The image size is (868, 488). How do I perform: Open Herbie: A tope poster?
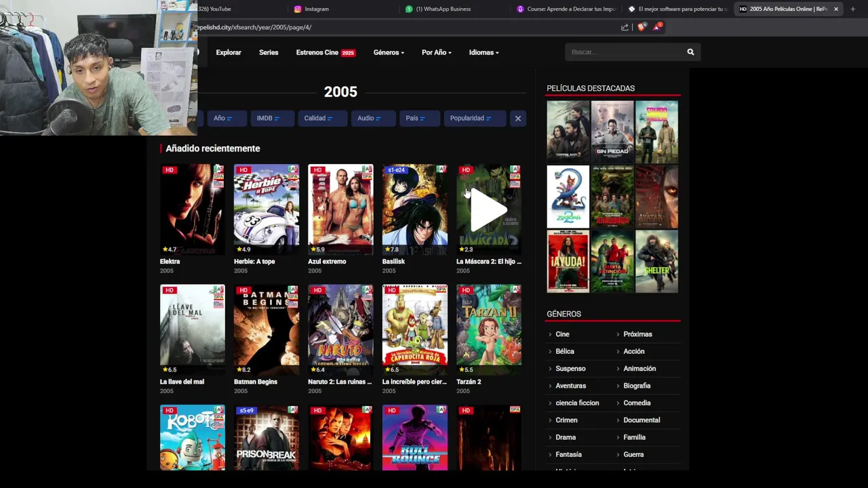click(x=267, y=209)
